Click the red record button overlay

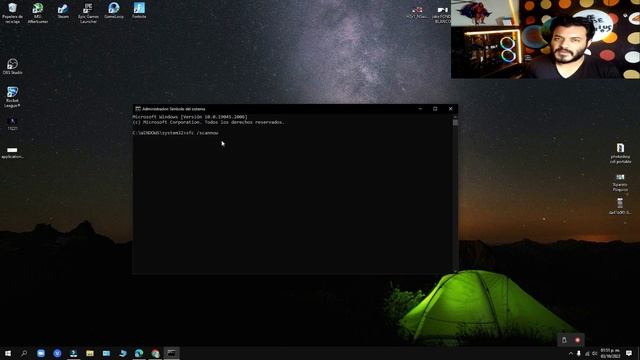578,340
